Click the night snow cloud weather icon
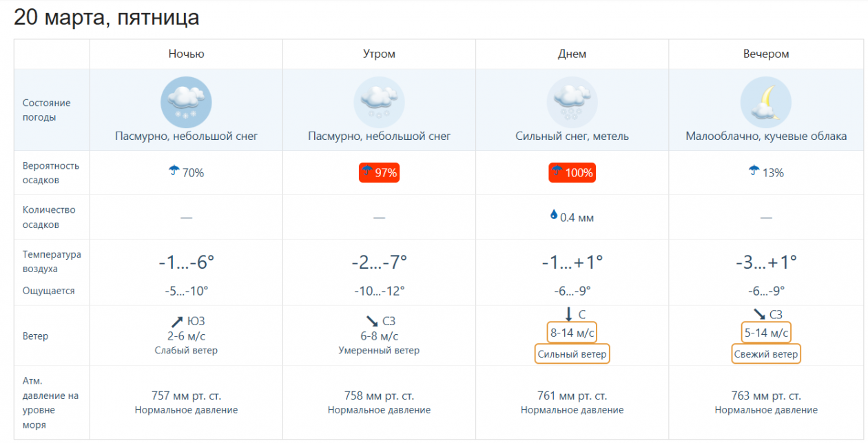Image resolution: width=868 pixels, height=443 pixels. (x=186, y=103)
